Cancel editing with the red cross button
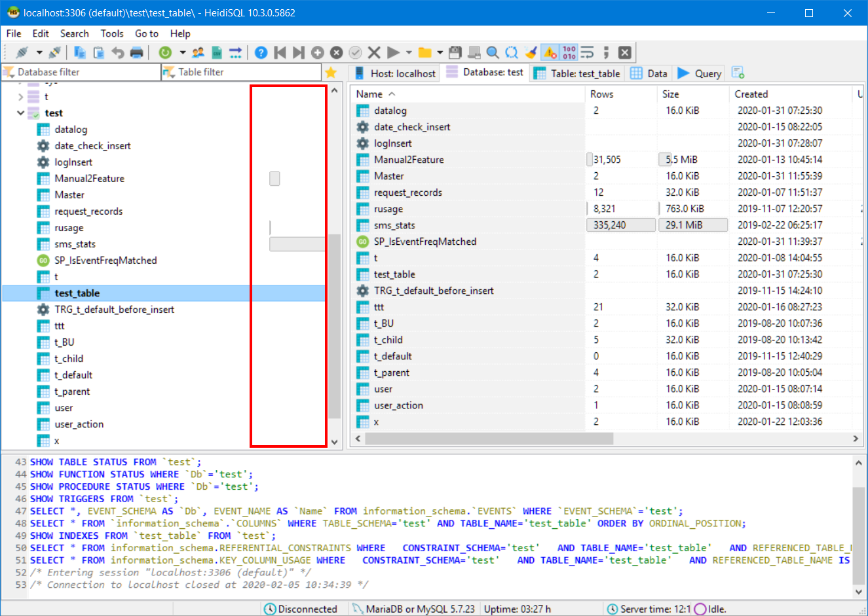 point(374,52)
